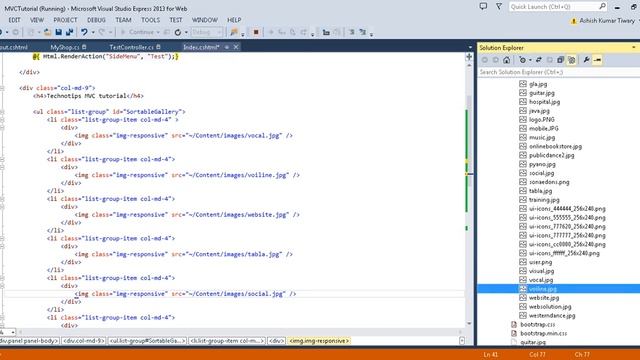640x360 pixels.
Task: Click the Search Solution Explorer field
Action: click(x=558, y=72)
